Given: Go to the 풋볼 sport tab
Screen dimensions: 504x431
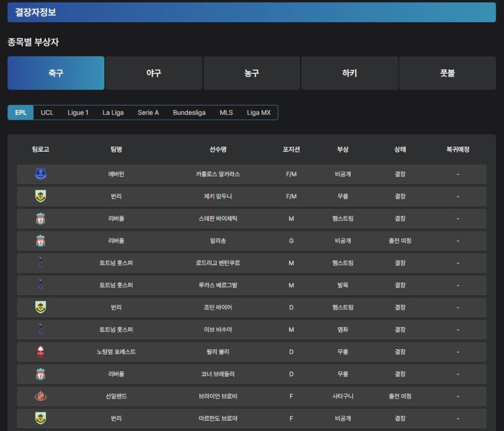Looking at the screenshot, I should (447, 73).
